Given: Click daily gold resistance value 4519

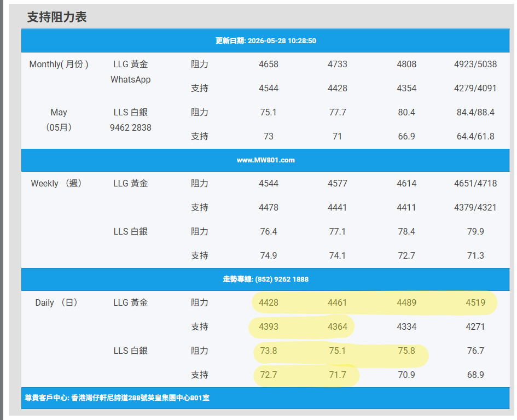Looking at the screenshot, I should tap(475, 302).
